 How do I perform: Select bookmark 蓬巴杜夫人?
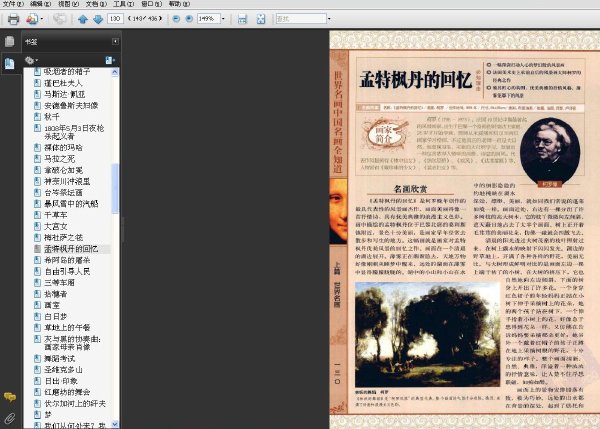[63, 83]
